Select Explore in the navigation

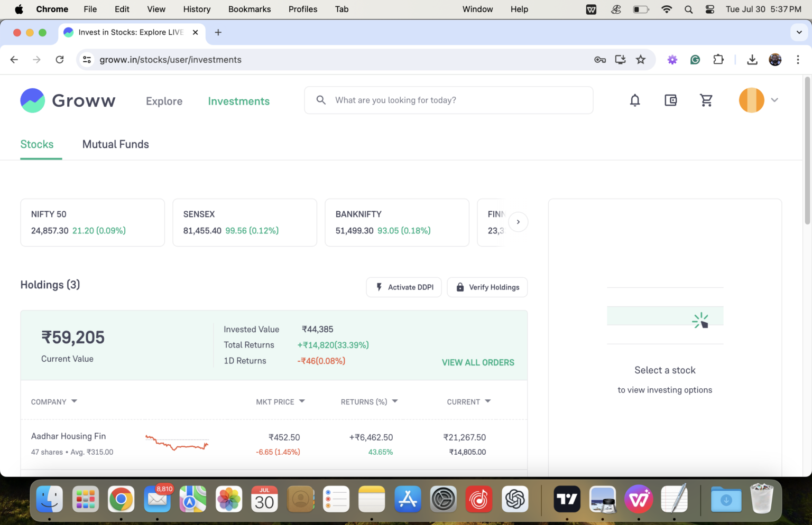(164, 101)
